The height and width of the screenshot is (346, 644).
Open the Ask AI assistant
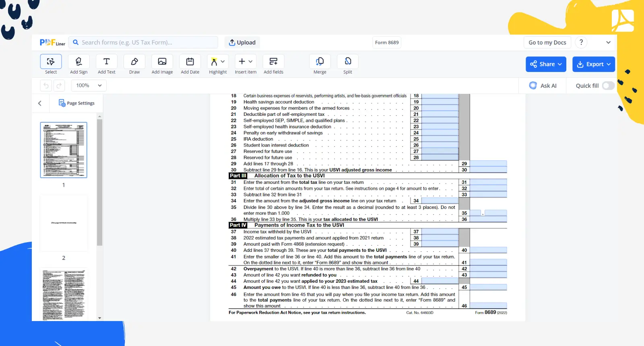point(543,86)
